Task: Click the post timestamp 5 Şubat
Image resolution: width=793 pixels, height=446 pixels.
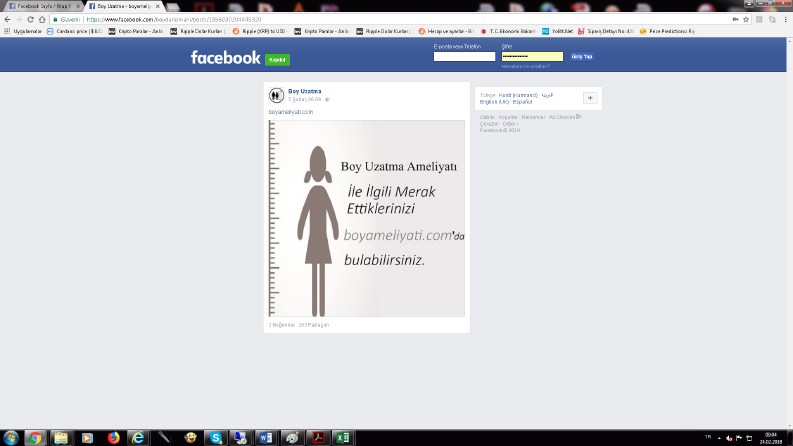Action: click(304, 100)
